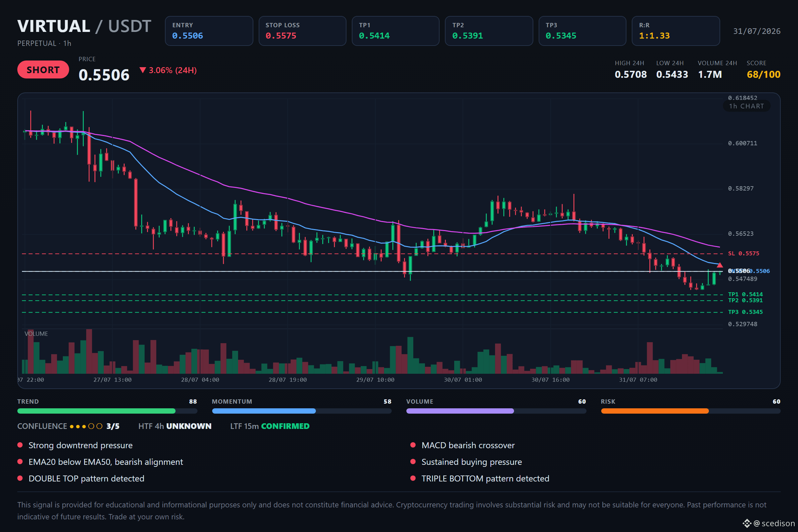Viewport: 798px width, 532px height.
Task: Click the SL 0.5575 label on the chart
Action: coord(744,253)
